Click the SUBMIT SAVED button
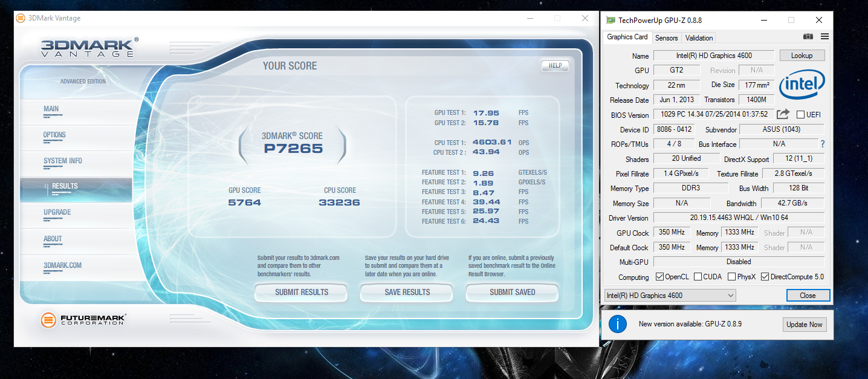This screenshot has width=868, height=379. click(513, 293)
